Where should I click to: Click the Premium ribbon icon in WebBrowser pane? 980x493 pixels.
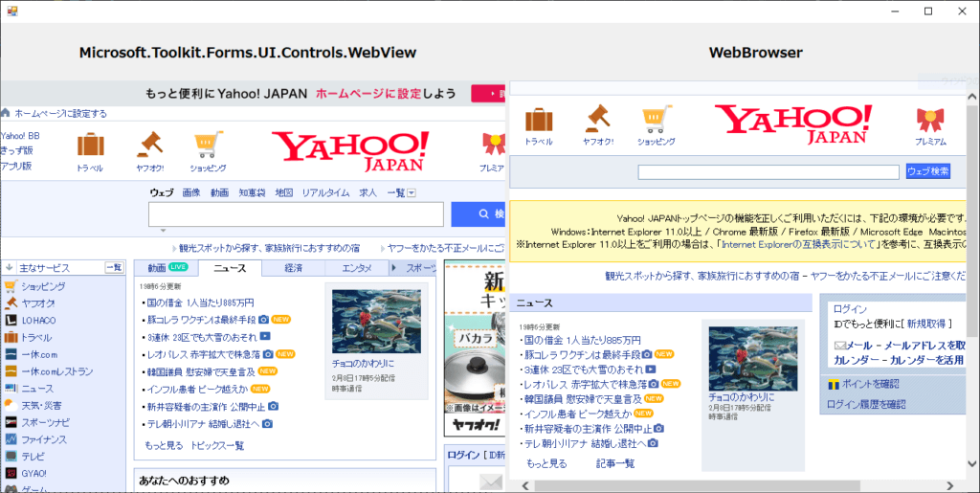coord(930,120)
